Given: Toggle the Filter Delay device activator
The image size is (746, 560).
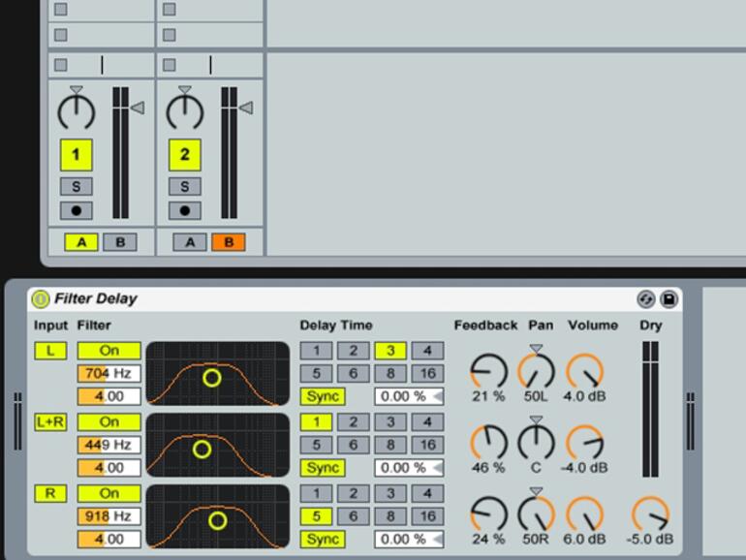Looking at the screenshot, I should tap(41, 298).
